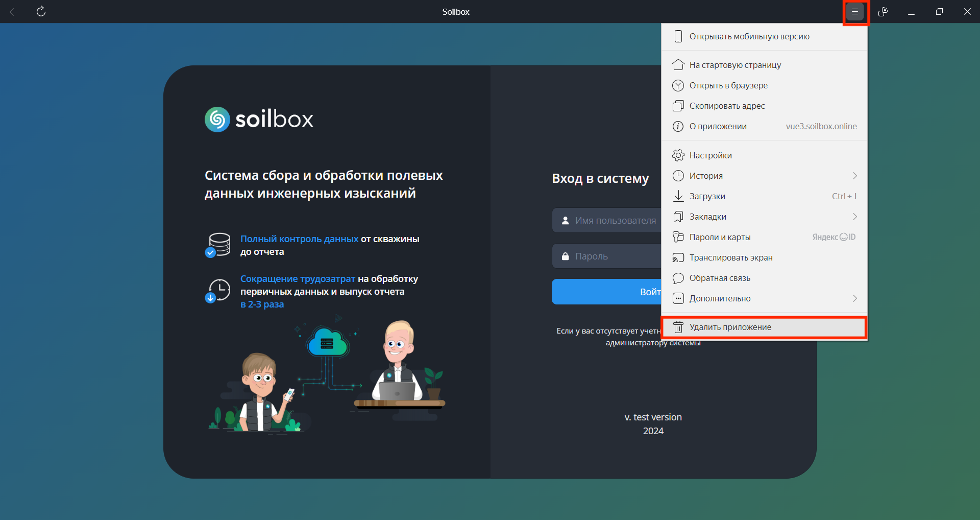Select Транслировать экран menu entry

731,257
